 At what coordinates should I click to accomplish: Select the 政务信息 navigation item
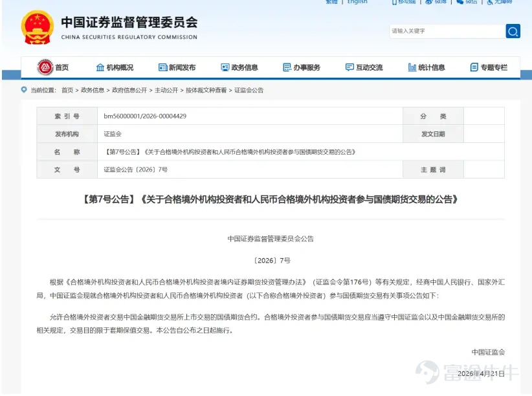click(239, 67)
